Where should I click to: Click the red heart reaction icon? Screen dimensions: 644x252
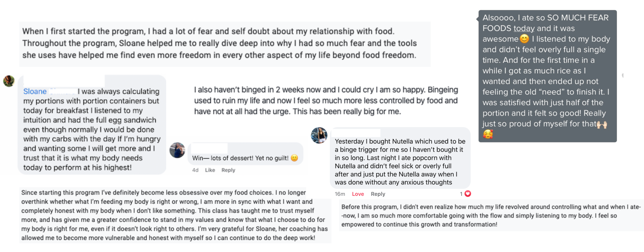468,194
